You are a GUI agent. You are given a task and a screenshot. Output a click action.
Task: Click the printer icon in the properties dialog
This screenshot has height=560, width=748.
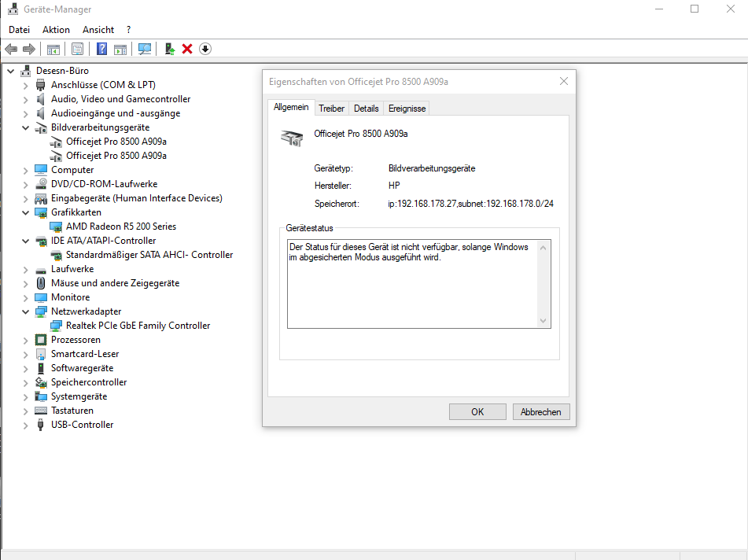(292, 138)
